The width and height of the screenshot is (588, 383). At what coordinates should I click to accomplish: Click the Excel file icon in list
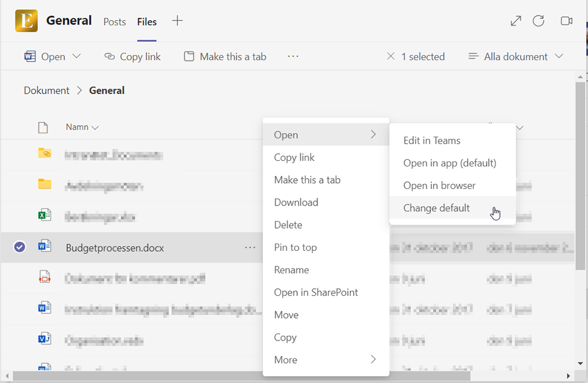coord(44,216)
